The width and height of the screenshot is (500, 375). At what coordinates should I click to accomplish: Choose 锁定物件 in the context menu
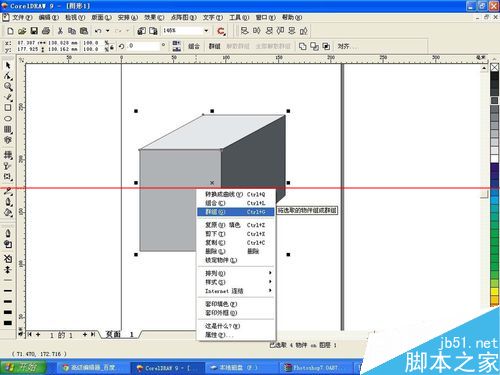(235, 260)
